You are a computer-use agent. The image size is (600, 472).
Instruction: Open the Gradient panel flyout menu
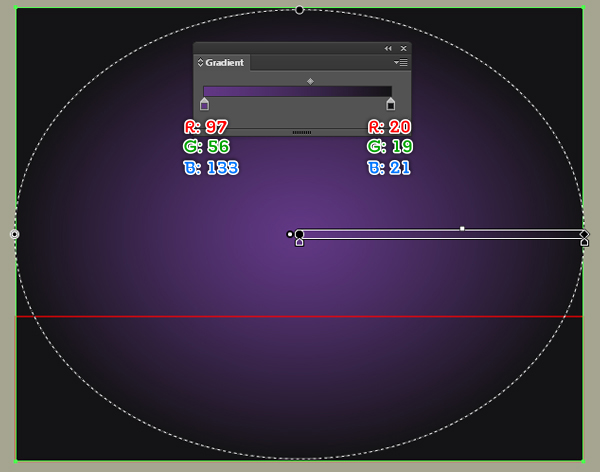click(401, 62)
